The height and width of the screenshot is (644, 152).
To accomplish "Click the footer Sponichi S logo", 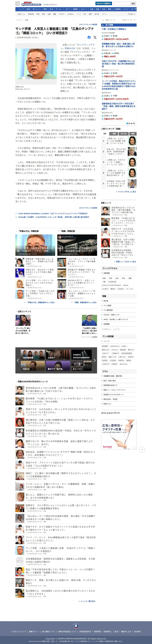I will [x=76, y=626].
